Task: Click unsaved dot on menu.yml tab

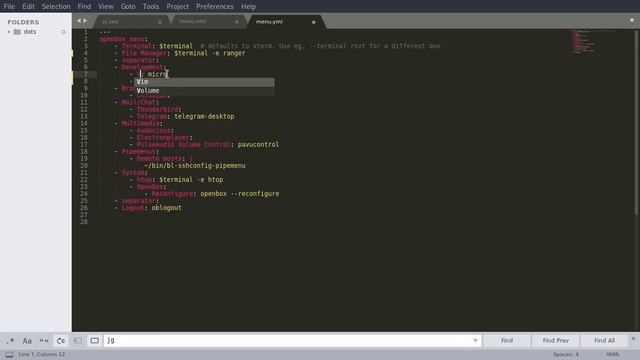Action: click(313, 22)
